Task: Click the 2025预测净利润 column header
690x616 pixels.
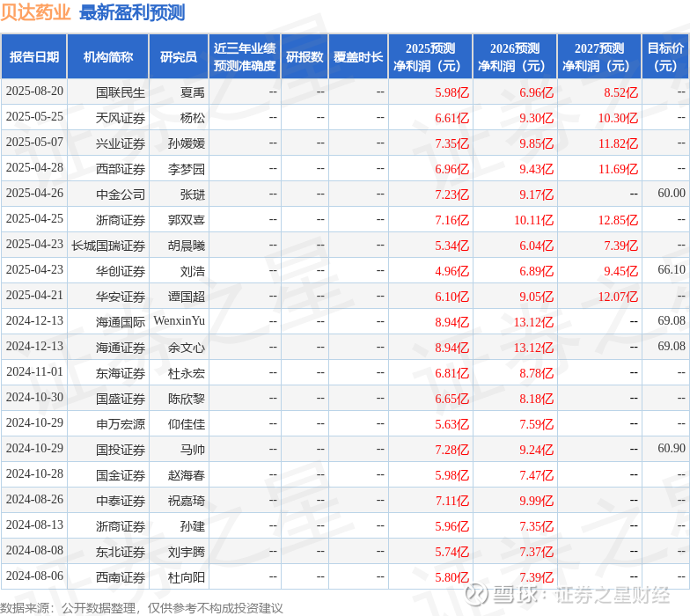Action: pyautogui.click(x=430, y=56)
